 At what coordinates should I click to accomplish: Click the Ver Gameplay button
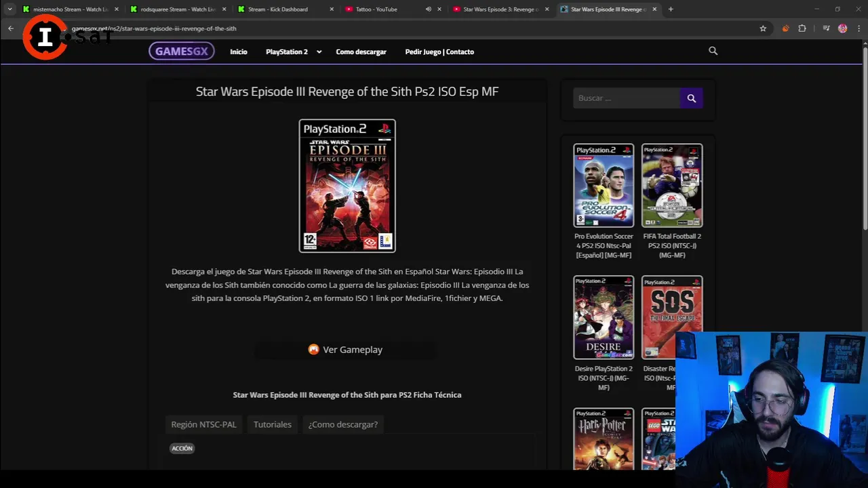click(x=346, y=350)
